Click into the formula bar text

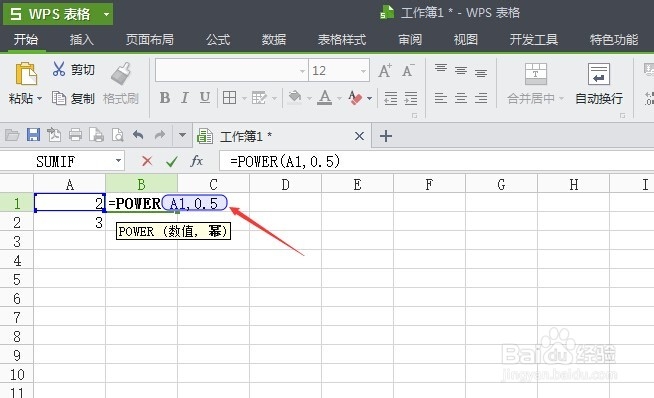click(285, 161)
